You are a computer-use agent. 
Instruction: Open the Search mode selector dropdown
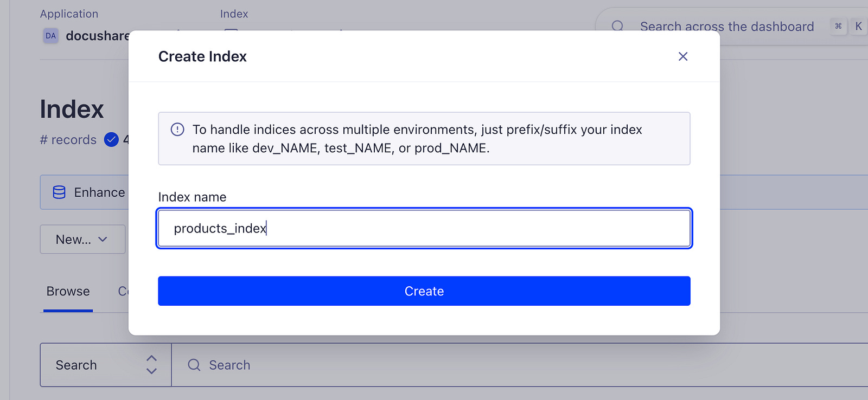coord(106,365)
